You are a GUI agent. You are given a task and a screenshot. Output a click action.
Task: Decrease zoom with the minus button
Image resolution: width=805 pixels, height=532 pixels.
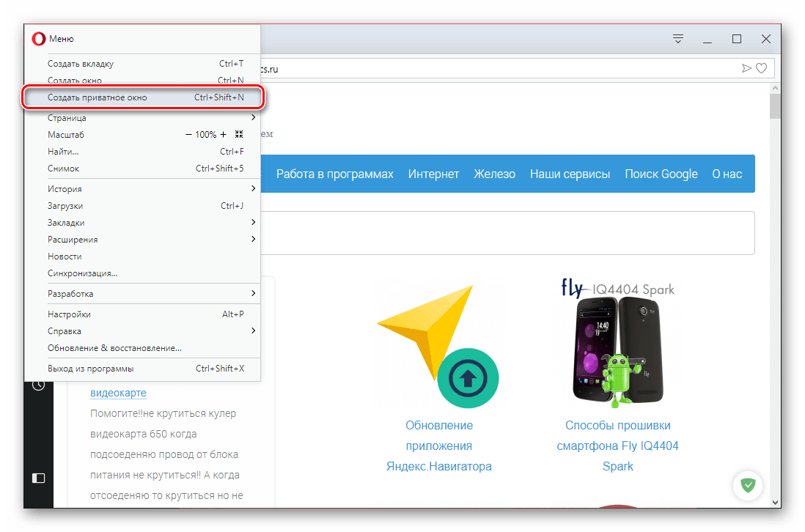point(188,135)
